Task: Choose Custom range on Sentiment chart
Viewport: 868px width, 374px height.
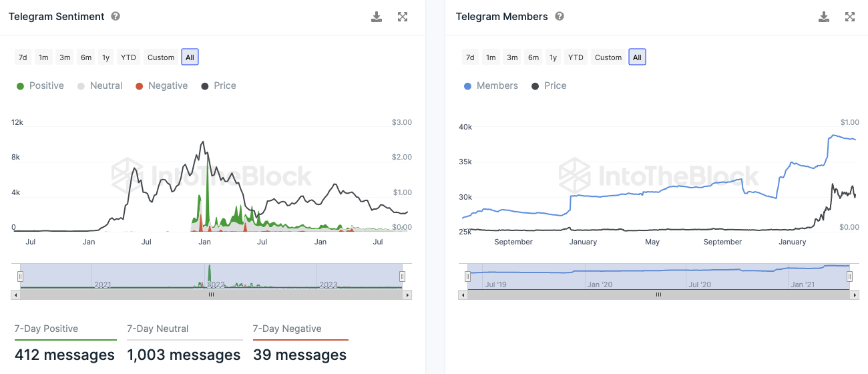Action: pos(161,57)
